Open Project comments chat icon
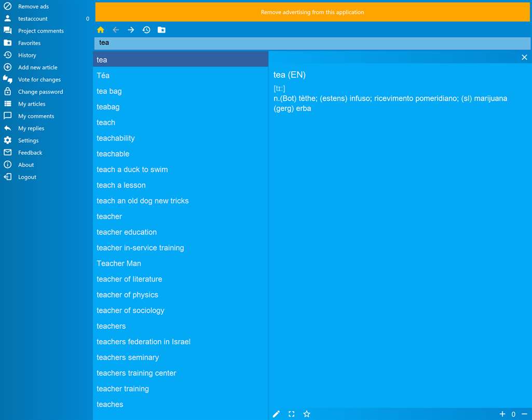The height and width of the screenshot is (420, 532). point(7,31)
